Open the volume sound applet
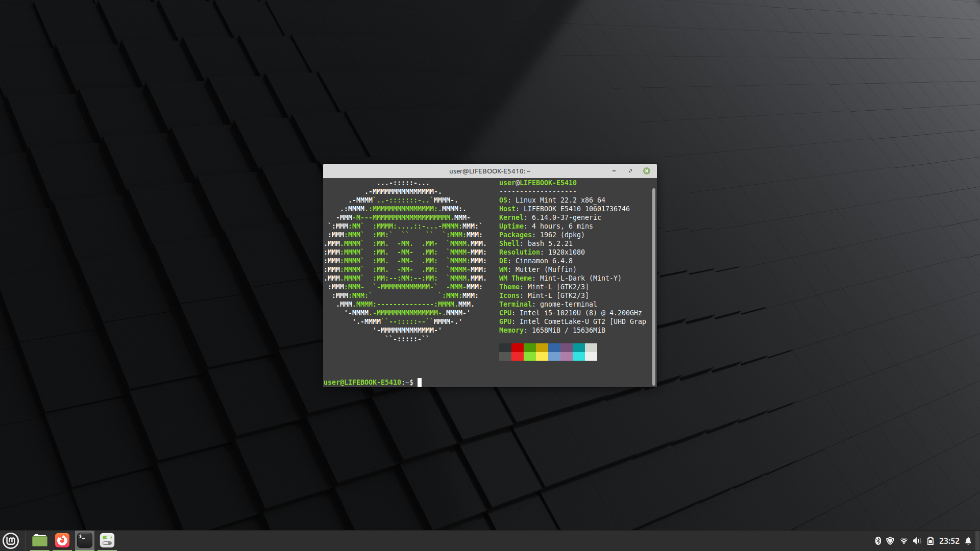980x551 pixels. (x=917, y=541)
